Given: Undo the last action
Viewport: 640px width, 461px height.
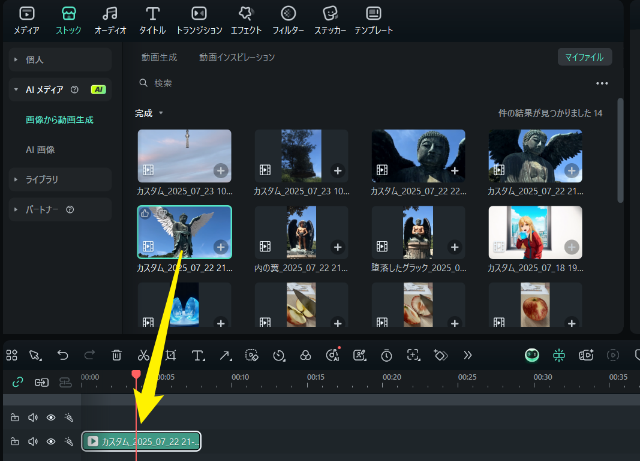Looking at the screenshot, I should click(x=63, y=355).
